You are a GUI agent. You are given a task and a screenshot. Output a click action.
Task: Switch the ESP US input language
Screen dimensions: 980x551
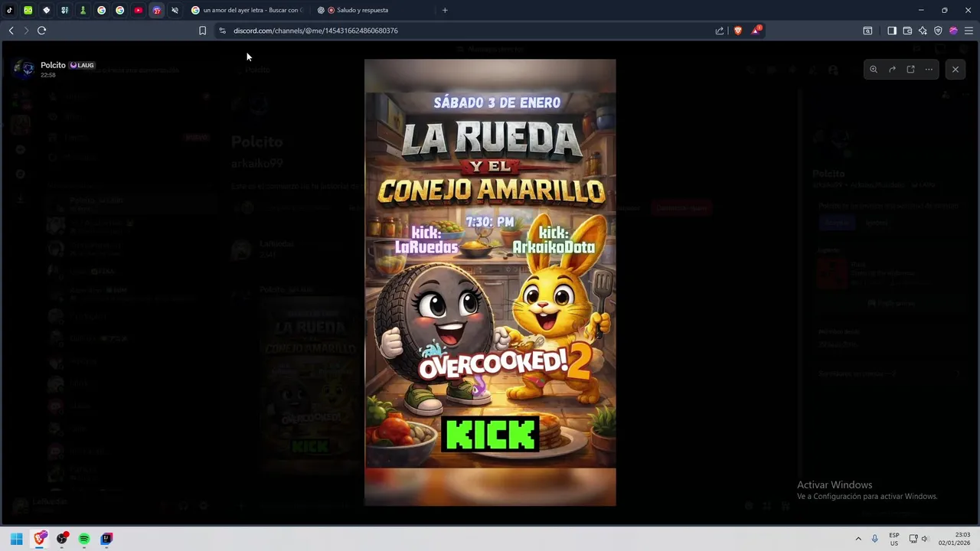(894, 539)
